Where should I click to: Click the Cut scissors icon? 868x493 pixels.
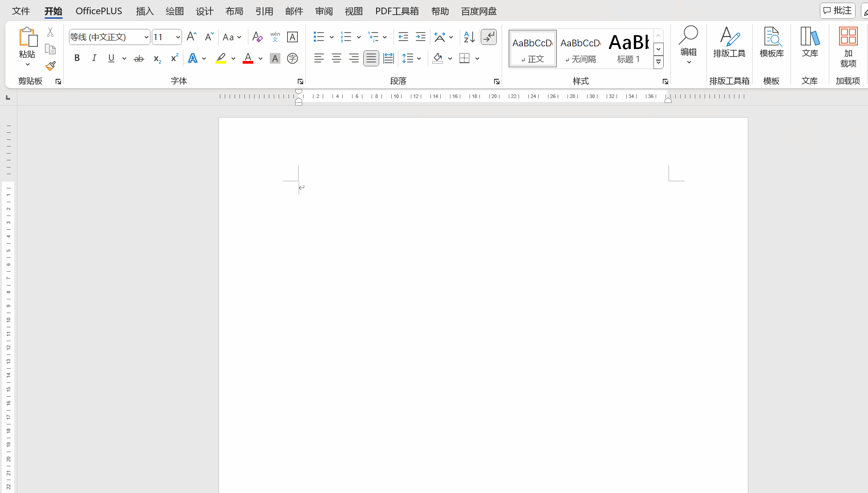(x=50, y=32)
